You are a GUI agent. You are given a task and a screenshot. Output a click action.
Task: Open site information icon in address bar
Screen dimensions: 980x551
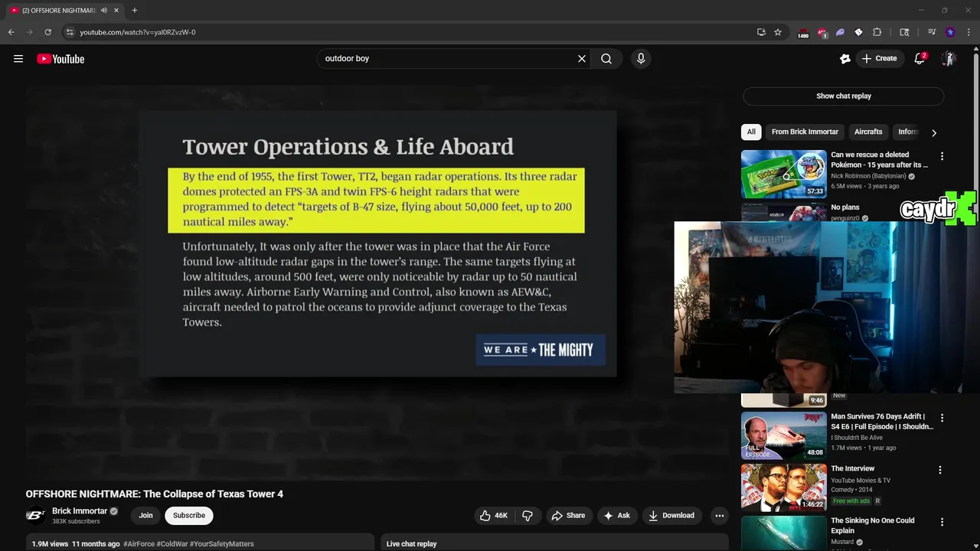[x=70, y=32]
